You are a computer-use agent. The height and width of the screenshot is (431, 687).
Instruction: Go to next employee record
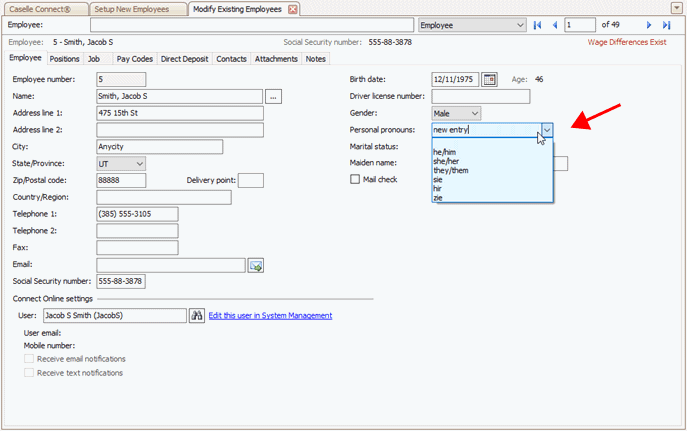click(649, 25)
